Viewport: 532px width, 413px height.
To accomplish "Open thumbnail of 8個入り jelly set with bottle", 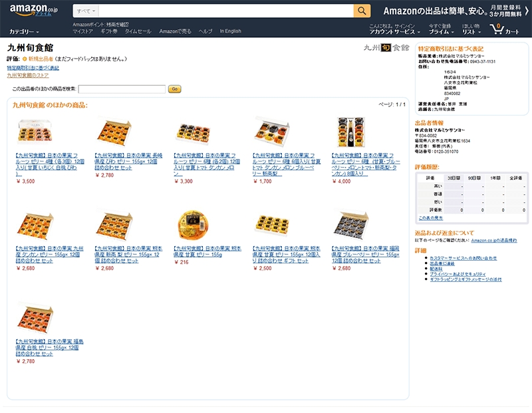I will (351, 132).
